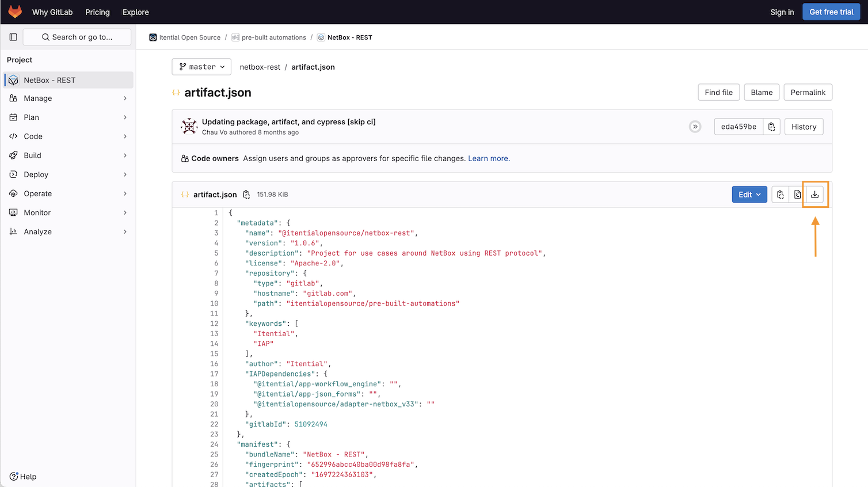Copy commit SHA eda459be to clipboard

click(771, 127)
